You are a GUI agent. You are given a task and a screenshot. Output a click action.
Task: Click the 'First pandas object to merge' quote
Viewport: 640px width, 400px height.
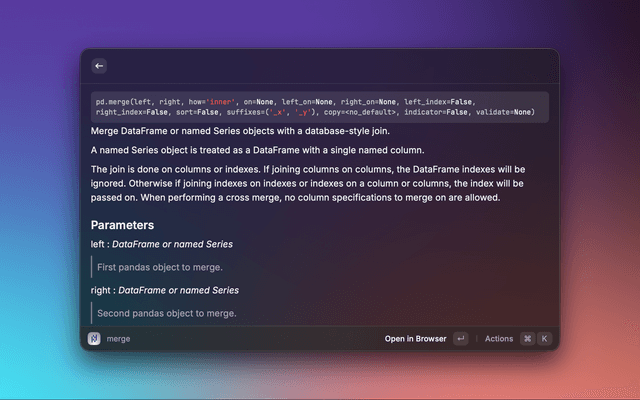[159, 267]
